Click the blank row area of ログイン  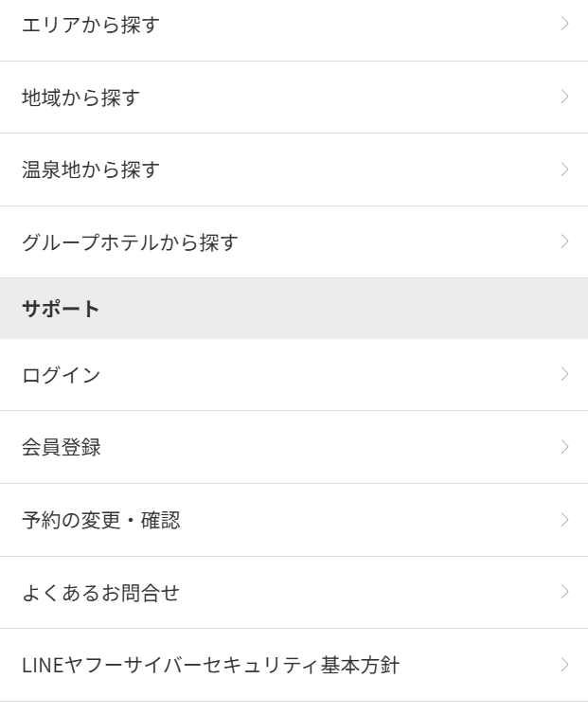point(328,374)
